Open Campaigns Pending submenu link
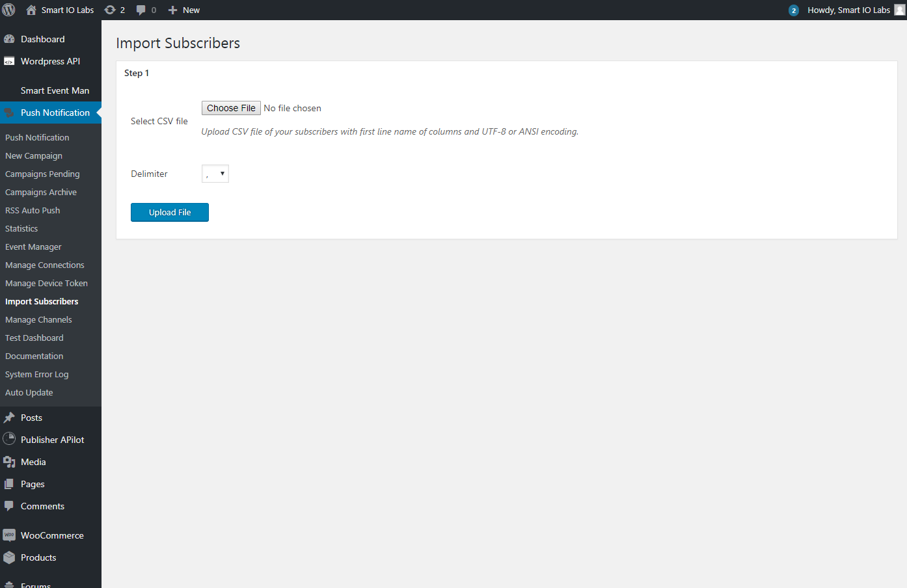 click(42, 174)
